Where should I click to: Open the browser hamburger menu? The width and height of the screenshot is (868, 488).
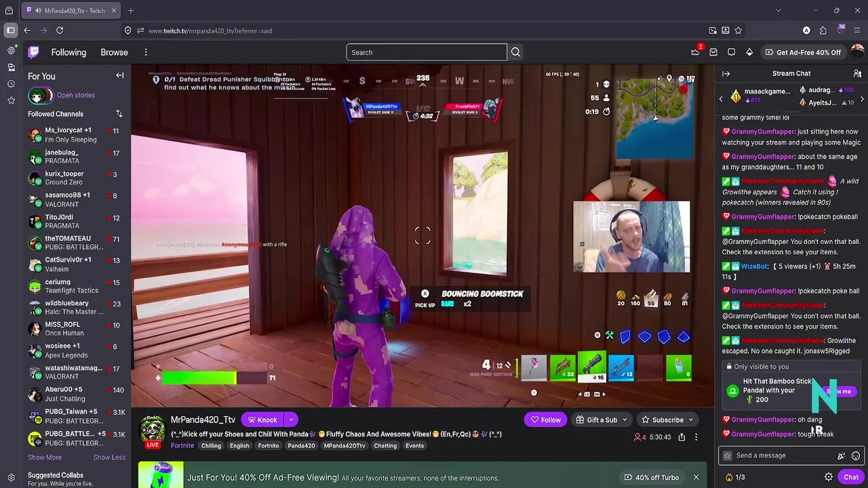tap(858, 30)
